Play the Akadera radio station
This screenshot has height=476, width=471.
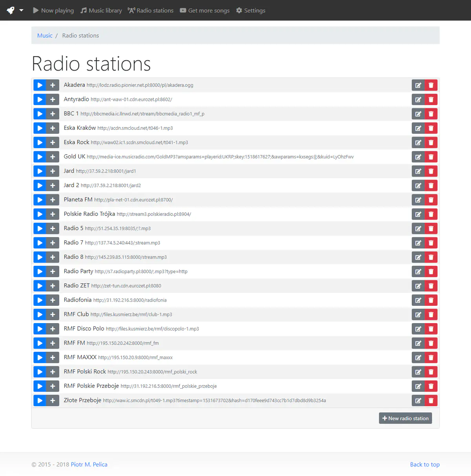click(40, 85)
